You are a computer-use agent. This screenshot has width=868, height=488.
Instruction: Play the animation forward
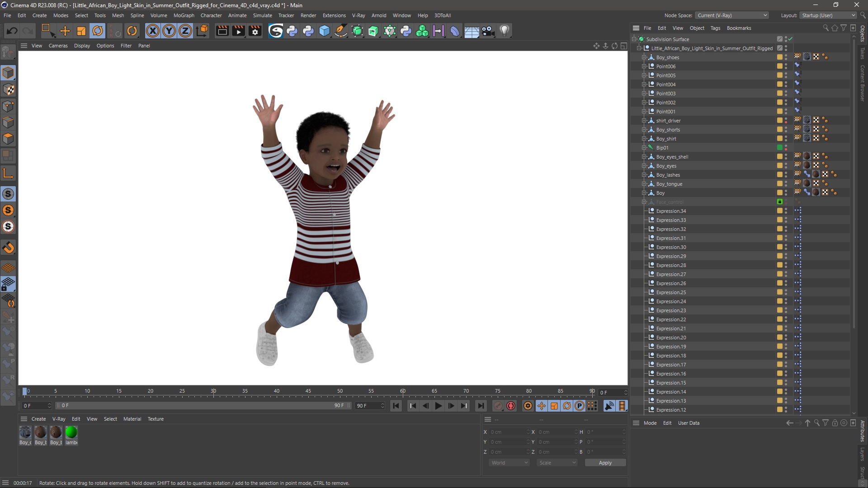coord(438,406)
